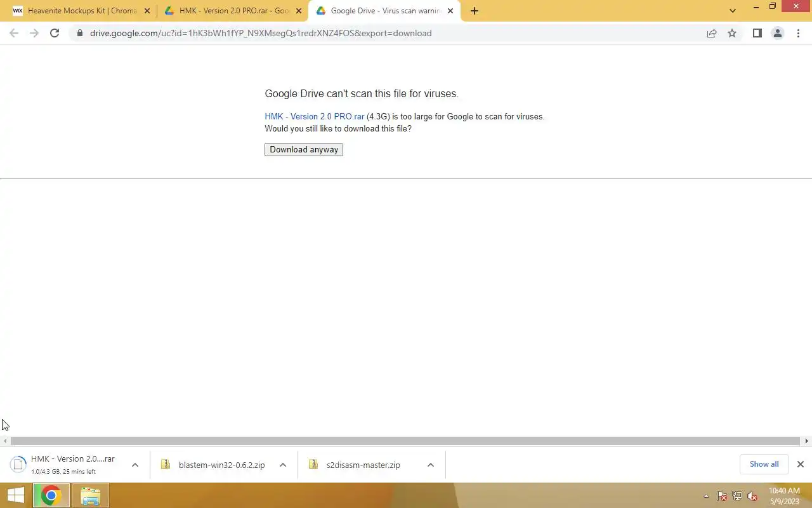Screen dimensions: 812x508
Task: Click 'Google Drive can't scan this file' heading
Action: (x=362, y=94)
